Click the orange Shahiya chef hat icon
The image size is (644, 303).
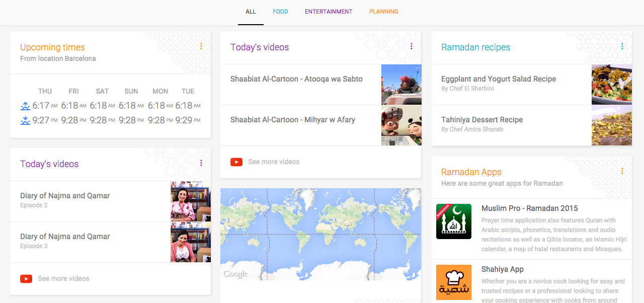pyautogui.click(x=453, y=282)
